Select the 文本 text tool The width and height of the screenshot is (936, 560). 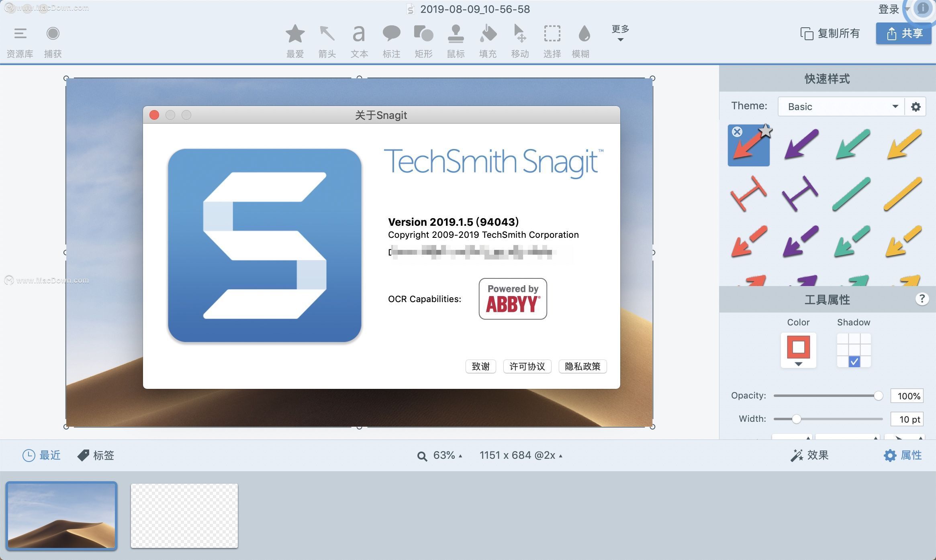(x=359, y=42)
